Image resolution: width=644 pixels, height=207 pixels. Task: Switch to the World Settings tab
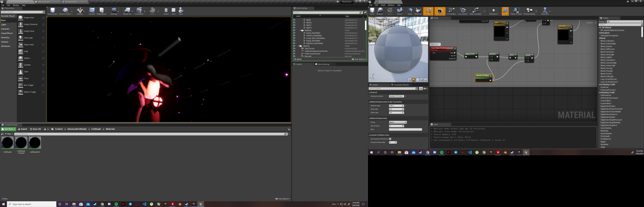pyautogui.click(x=323, y=64)
